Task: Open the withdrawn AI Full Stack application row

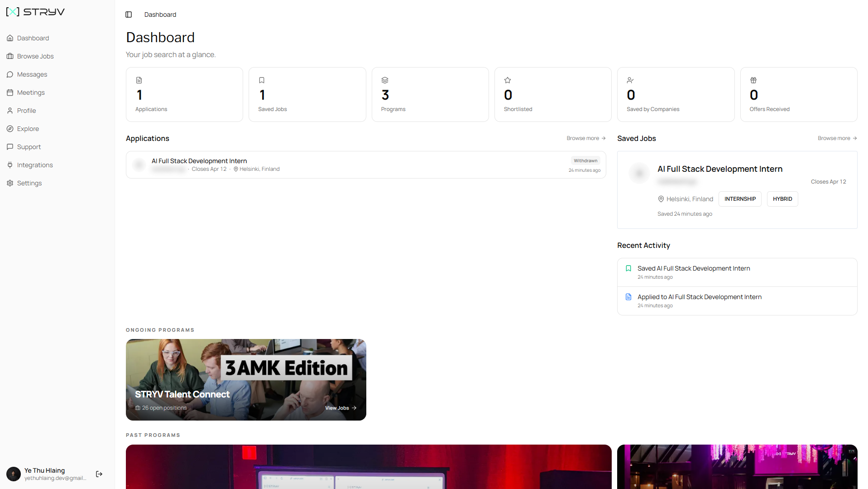Action: coord(366,165)
